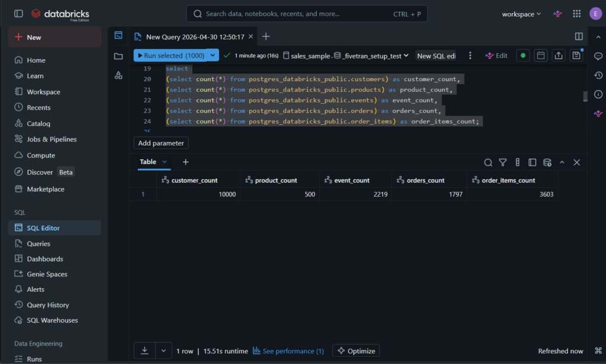Toggle the split editor layout icon
Image resolution: width=606 pixels, height=364 pixels.
click(579, 36)
